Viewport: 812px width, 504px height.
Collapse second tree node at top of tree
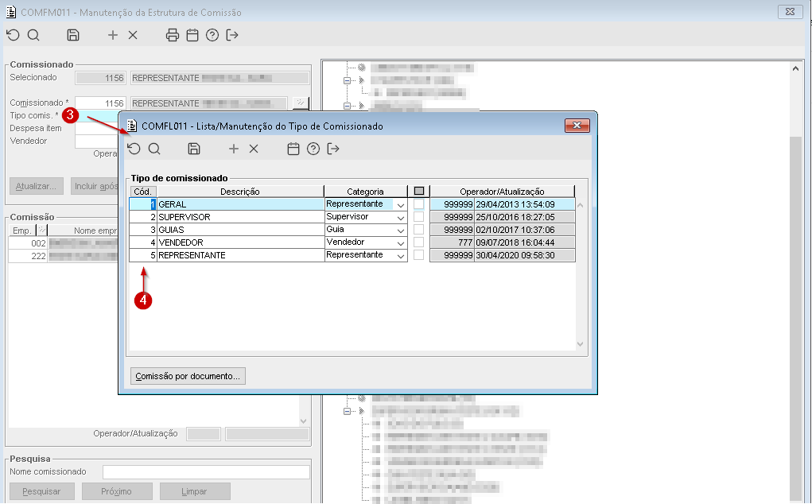click(347, 106)
